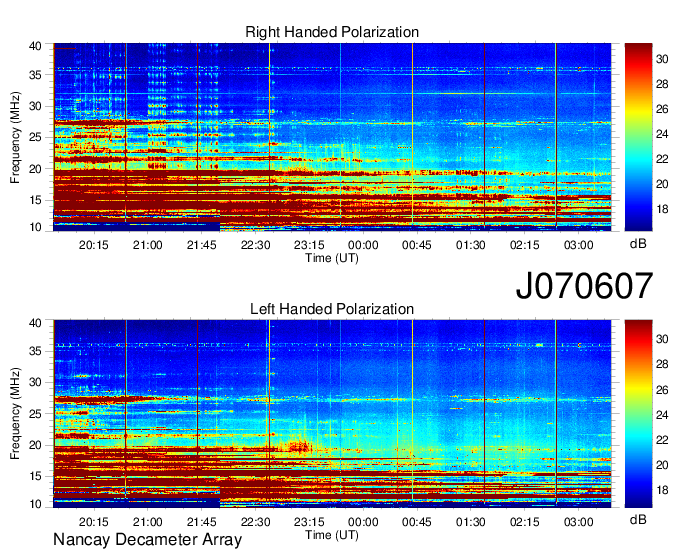Click the 20 MHz tick of the top plot
680x552 pixels.
tap(35, 169)
